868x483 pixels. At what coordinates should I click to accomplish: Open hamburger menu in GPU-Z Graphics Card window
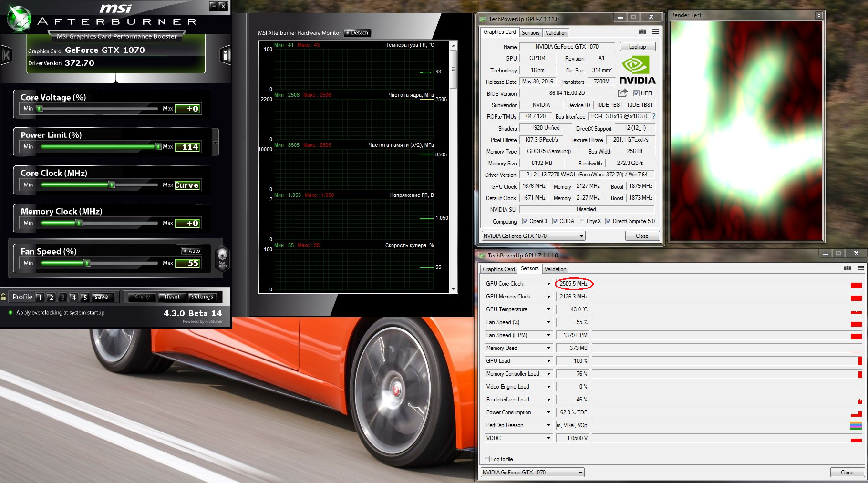coord(656,31)
